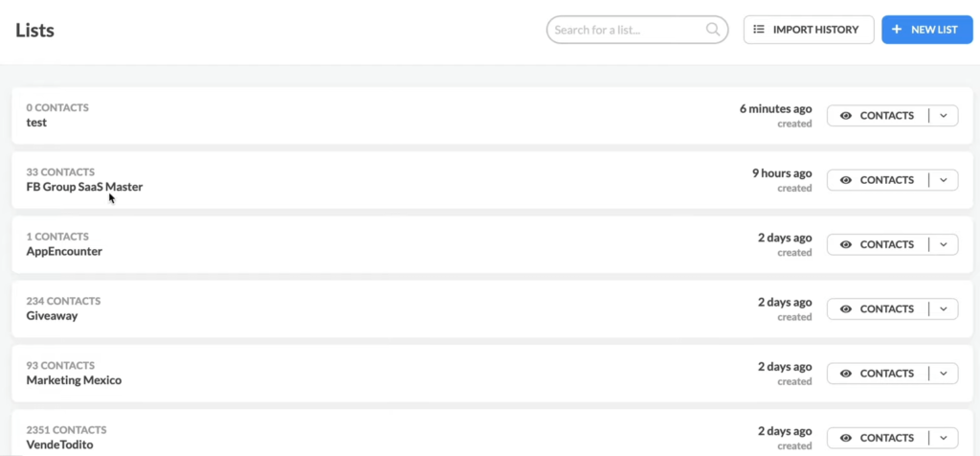Viewport: 980px width, 456px height.
Task: Click the plus icon on New List
Action: [896, 30]
